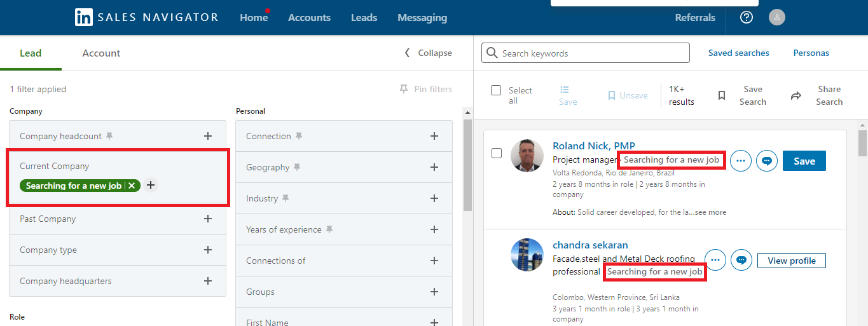Remove the Searching for a new job filter
This screenshot has height=326, width=868.
pos(132,186)
